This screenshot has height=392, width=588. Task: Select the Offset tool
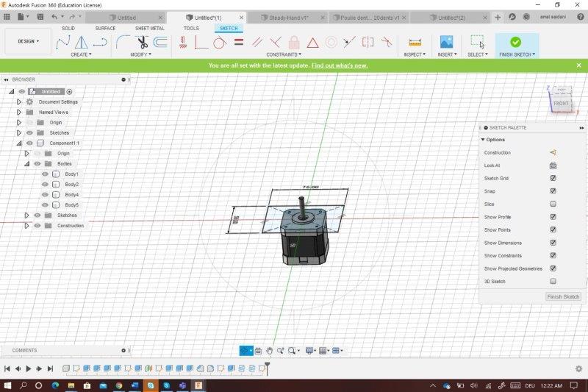(x=161, y=42)
